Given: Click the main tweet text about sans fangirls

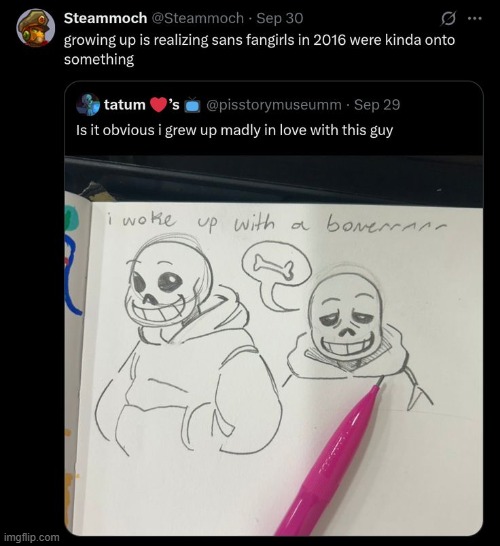Looking at the screenshot, I should pos(259,49).
